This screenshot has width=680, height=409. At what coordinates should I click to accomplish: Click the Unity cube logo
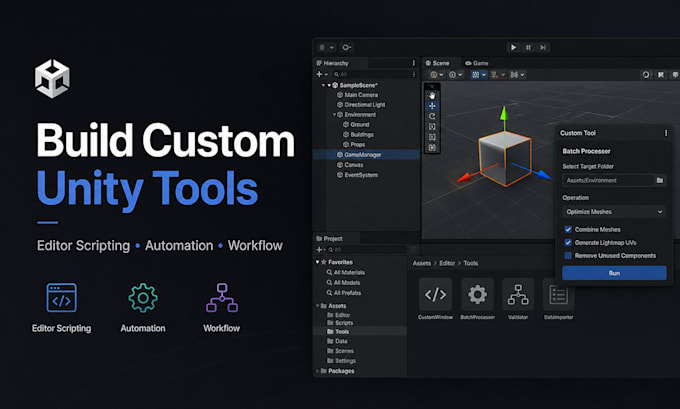(52, 79)
